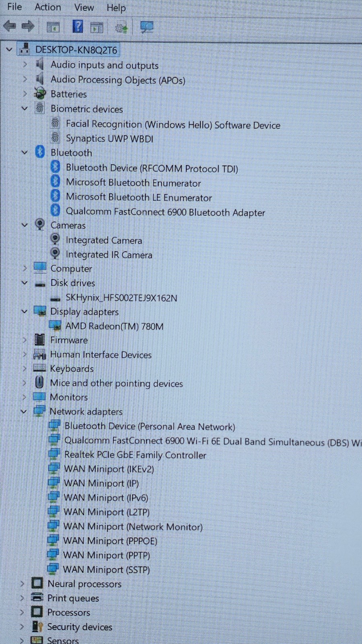
Task: Click the Bluetooth category logo icon
Action: pos(40,152)
